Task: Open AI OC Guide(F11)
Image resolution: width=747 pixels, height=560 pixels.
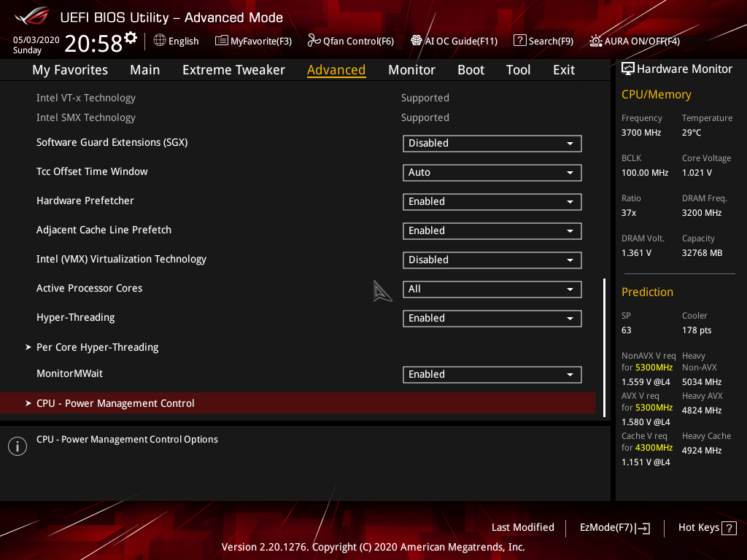Action: pyautogui.click(x=454, y=41)
